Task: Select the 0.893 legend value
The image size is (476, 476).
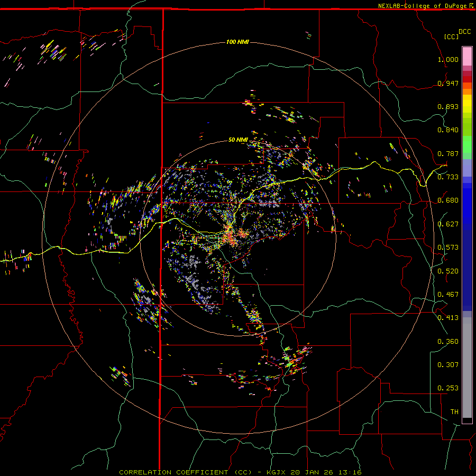Action: tap(448, 106)
